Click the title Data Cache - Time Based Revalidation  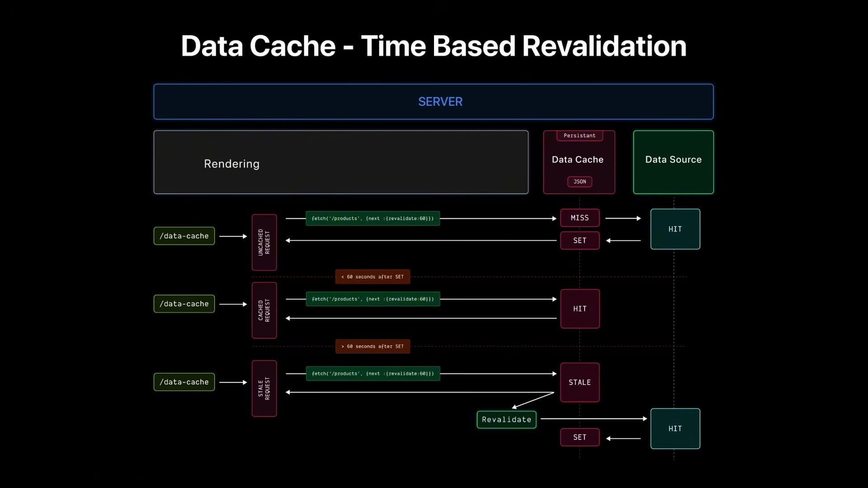tap(434, 45)
